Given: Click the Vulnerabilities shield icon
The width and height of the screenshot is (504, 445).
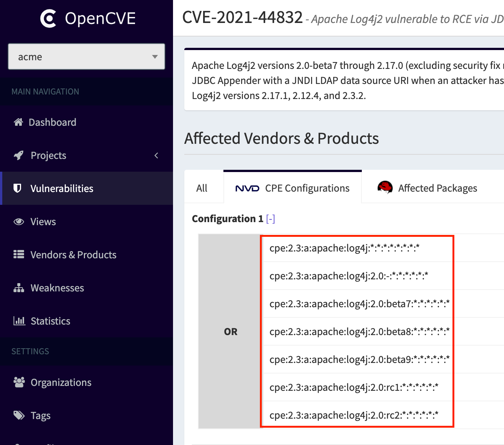Looking at the screenshot, I should (17, 188).
